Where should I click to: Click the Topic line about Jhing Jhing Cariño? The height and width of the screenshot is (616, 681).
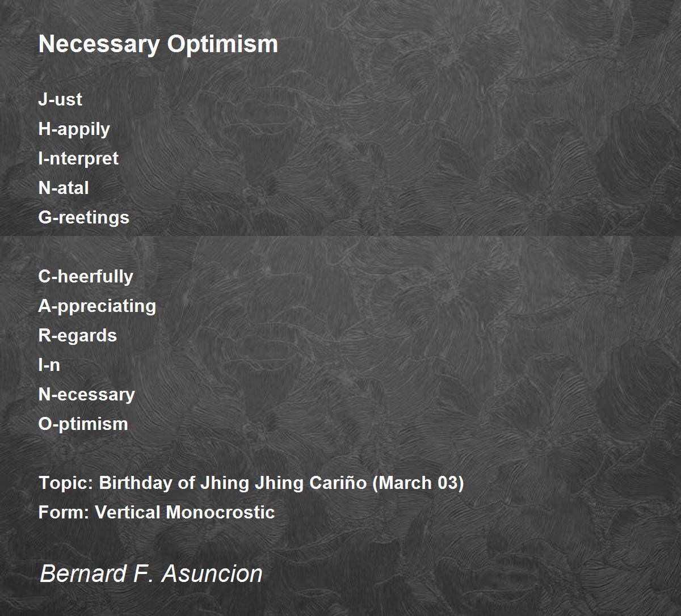[x=251, y=483]
